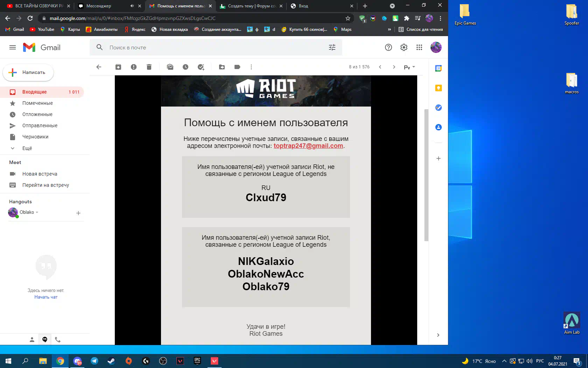Image resolution: width=588 pixels, height=368 pixels.
Task: Open Google apps grid
Action: [419, 47]
